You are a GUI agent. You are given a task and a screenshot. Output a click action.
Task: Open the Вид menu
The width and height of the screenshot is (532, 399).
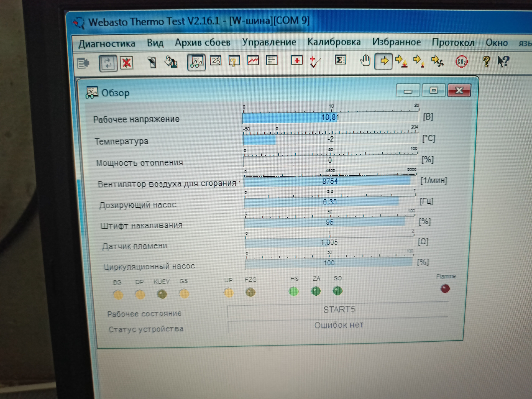pyautogui.click(x=155, y=43)
